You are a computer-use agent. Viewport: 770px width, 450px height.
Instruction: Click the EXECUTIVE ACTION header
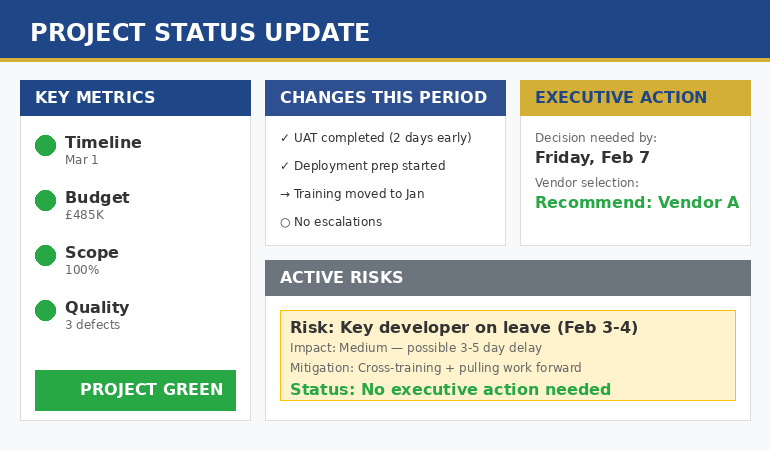[x=635, y=98]
